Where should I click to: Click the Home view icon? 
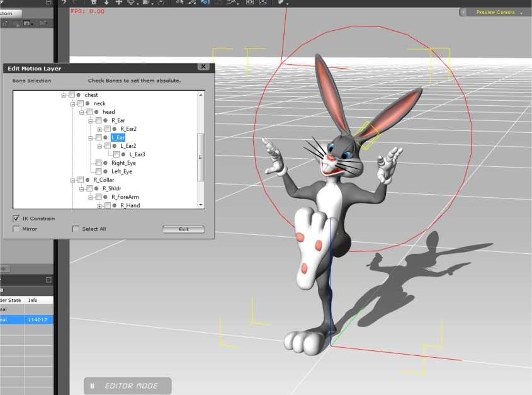click(x=94, y=3)
